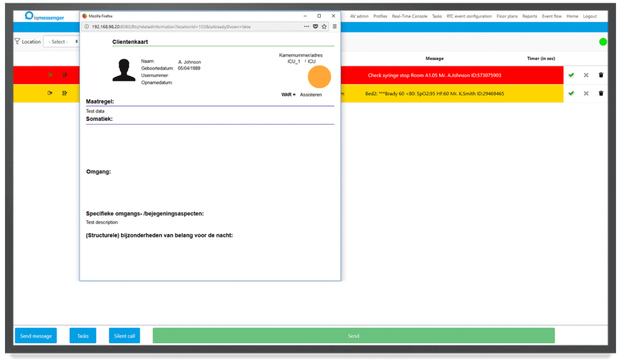Open the Firefox hamburger menu

click(335, 26)
